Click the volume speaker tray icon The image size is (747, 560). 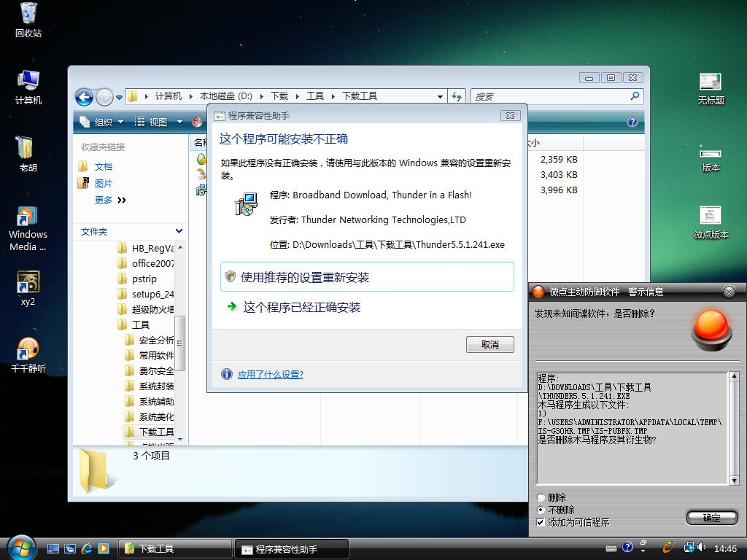(701, 548)
